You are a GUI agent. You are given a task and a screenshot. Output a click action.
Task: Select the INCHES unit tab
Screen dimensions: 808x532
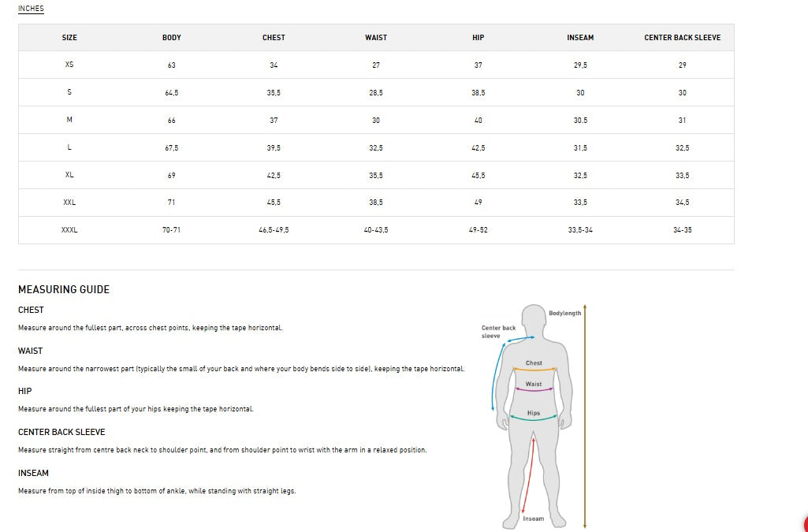(31, 9)
